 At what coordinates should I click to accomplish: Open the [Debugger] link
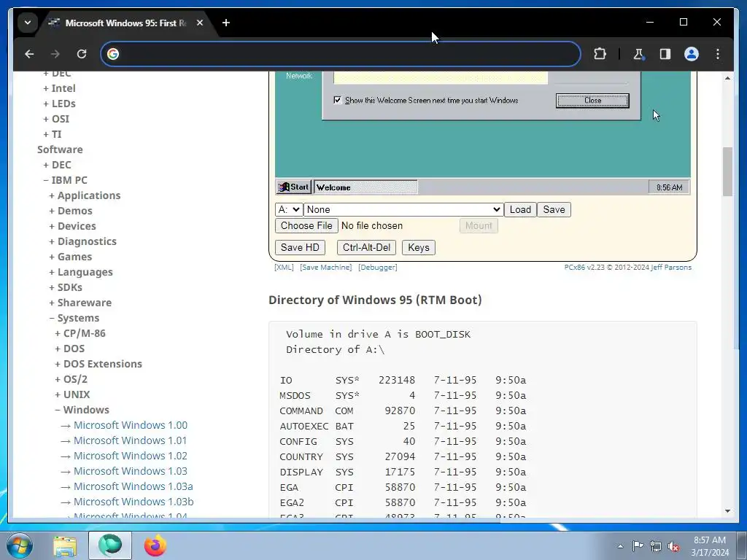tap(378, 267)
